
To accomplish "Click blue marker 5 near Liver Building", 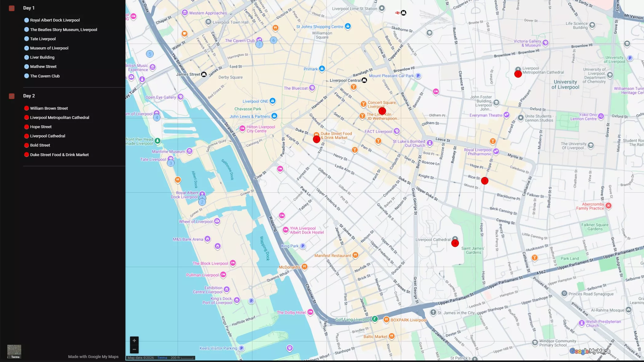I will click(x=150, y=54).
